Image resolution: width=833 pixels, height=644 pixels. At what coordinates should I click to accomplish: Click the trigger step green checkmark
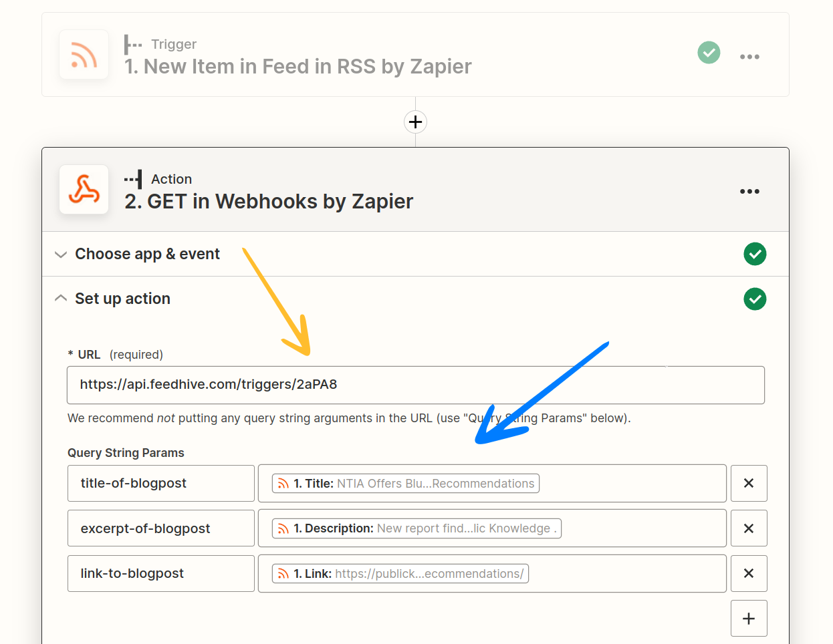pyautogui.click(x=709, y=53)
